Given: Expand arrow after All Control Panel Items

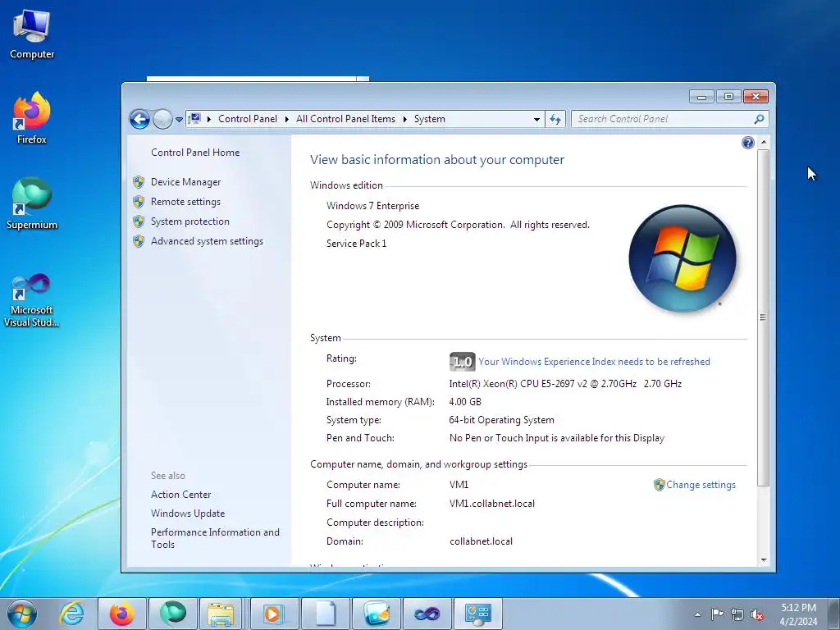Looking at the screenshot, I should 404,119.
